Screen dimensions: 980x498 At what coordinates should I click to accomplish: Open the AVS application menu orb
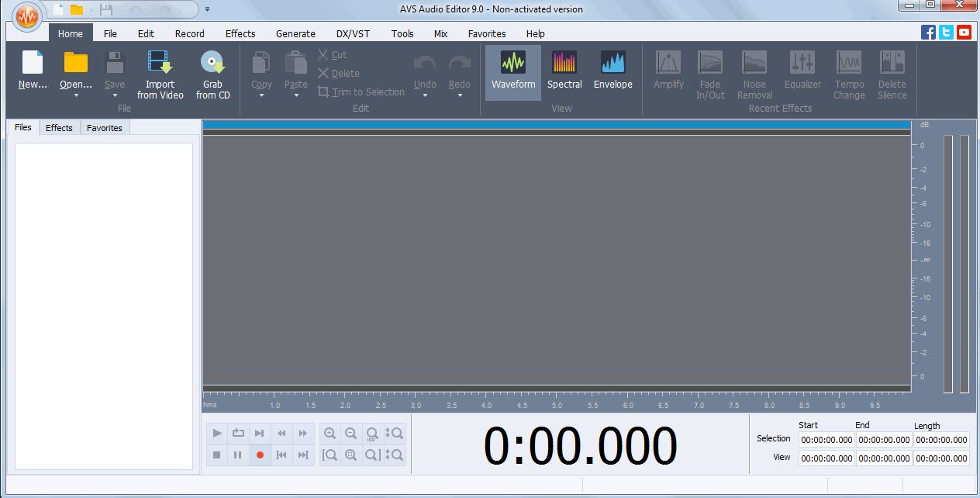point(28,16)
